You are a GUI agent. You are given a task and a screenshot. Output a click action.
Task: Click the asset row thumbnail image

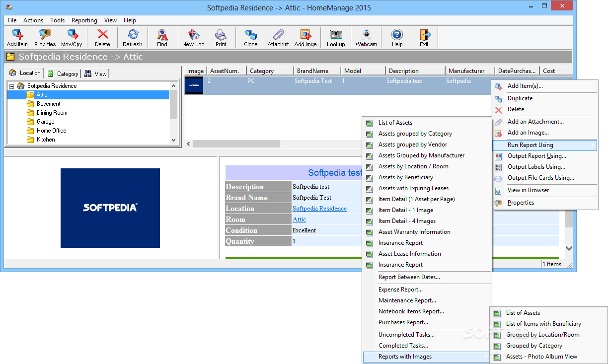pyautogui.click(x=194, y=85)
